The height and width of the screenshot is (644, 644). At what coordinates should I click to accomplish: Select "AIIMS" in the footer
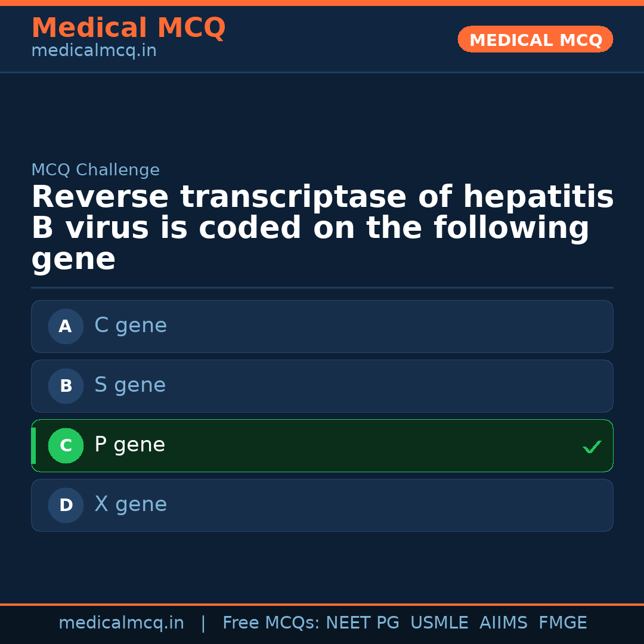(503, 623)
